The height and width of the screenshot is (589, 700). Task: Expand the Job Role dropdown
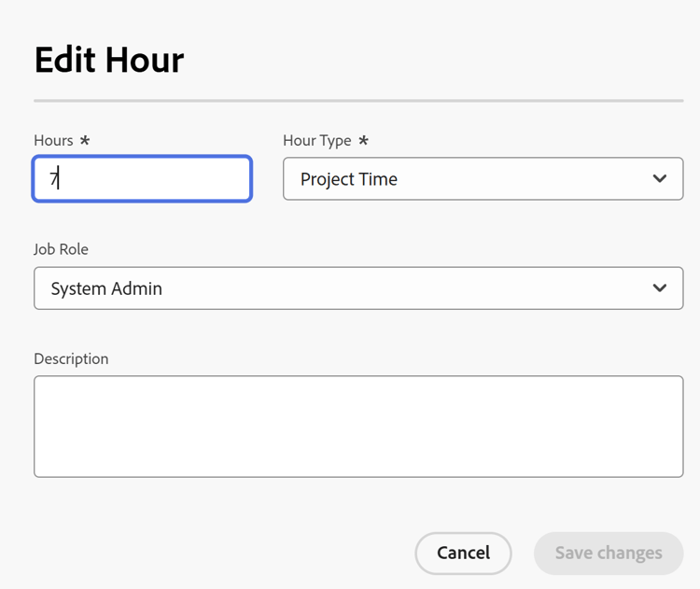[357, 288]
